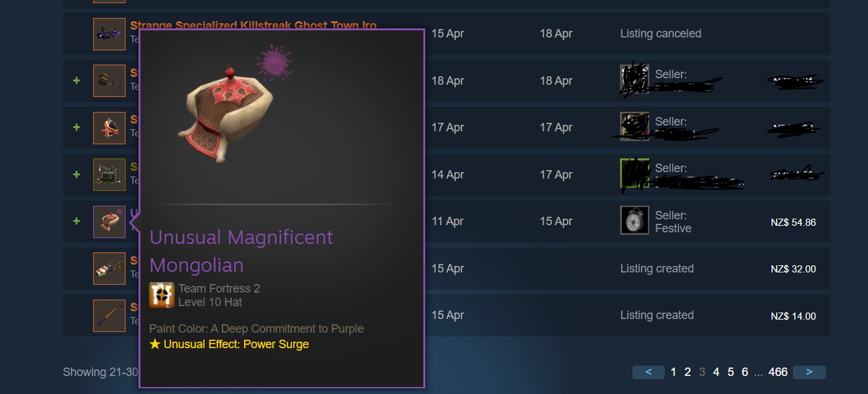Jump to last page 466

(778, 372)
